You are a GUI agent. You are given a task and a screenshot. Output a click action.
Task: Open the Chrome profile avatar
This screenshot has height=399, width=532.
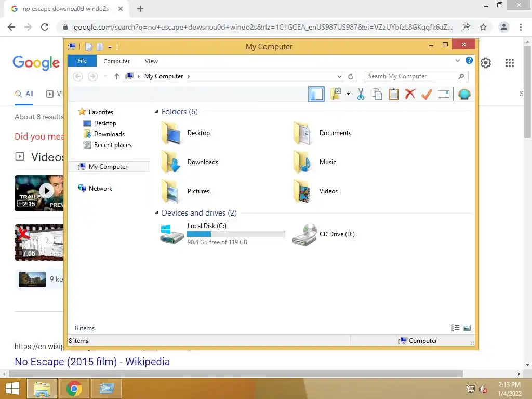click(504, 27)
